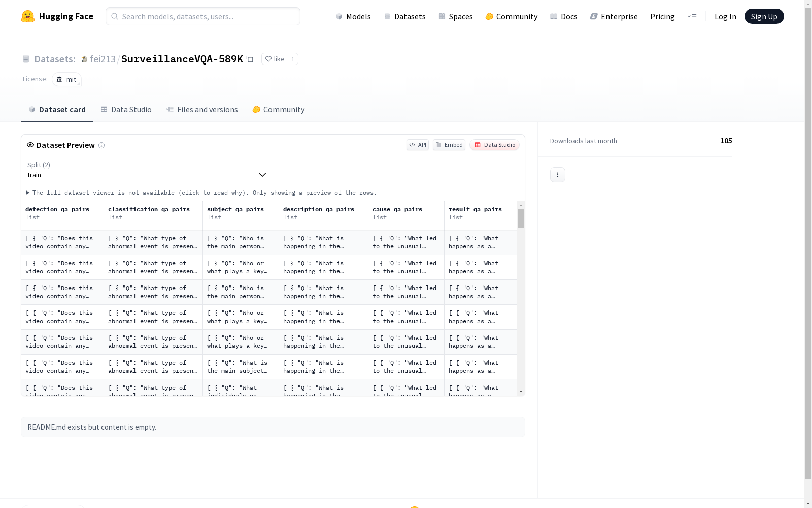Screen dimensions: 812x508
Task: Click the first row detection_qa_pairs cell
Action: click(62, 242)
